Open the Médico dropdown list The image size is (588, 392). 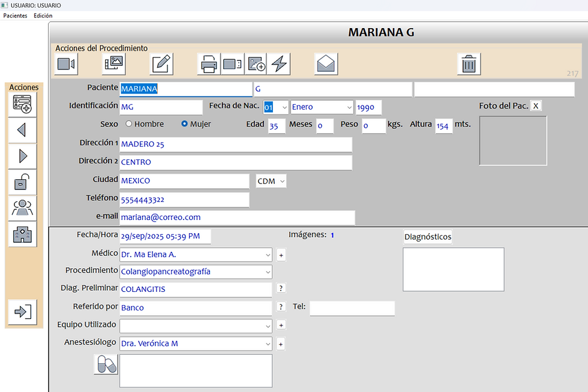[x=268, y=255]
